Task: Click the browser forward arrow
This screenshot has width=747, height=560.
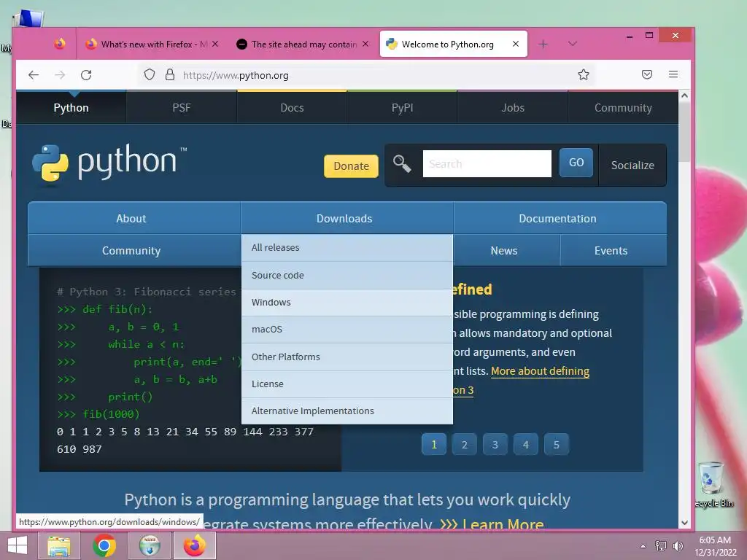Action: 60,75
